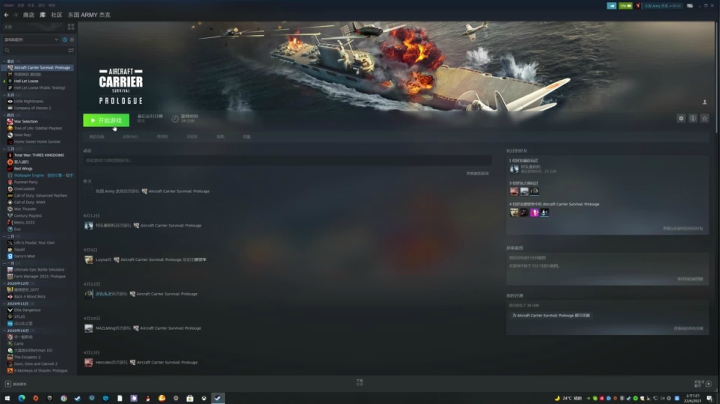
Task: Click the blue announcements button in title bar
Action: (x=612, y=6)
